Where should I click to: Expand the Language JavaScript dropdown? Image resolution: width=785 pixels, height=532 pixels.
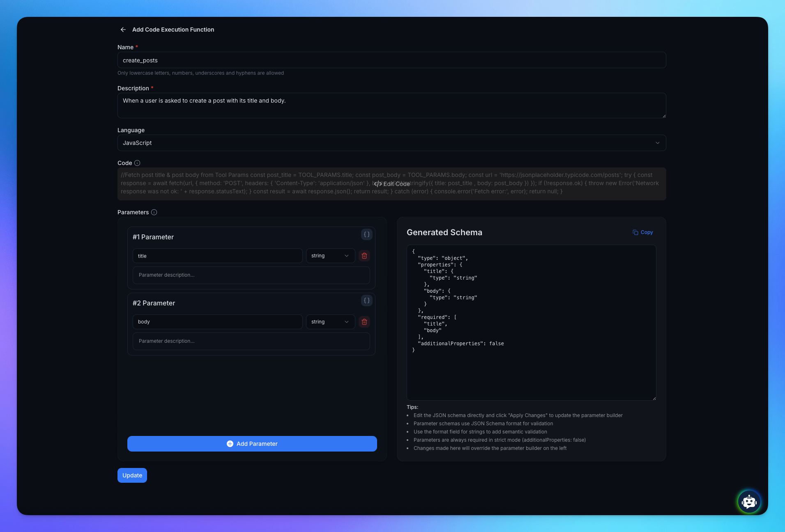coord(391,143)
